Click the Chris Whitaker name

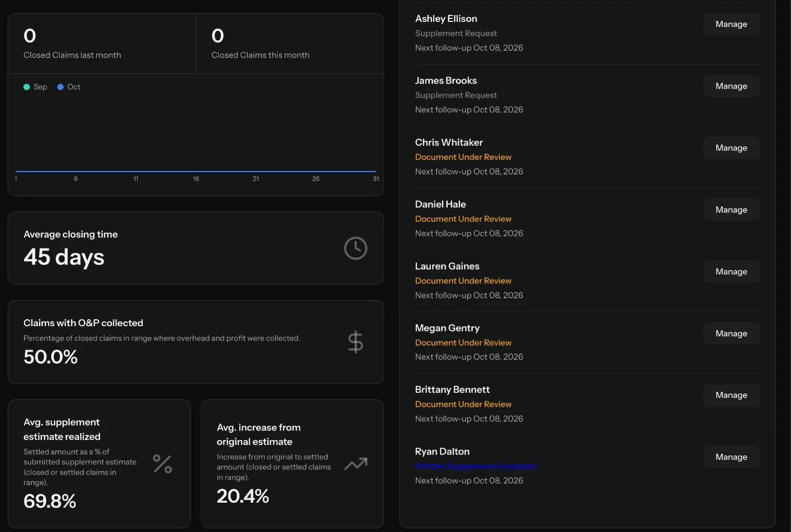[449, 143]
